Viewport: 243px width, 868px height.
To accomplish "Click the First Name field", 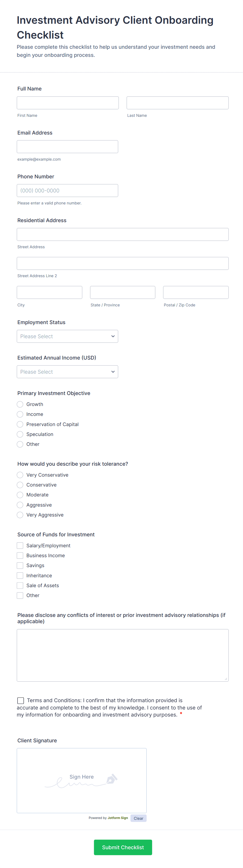I will coord(68,103).
